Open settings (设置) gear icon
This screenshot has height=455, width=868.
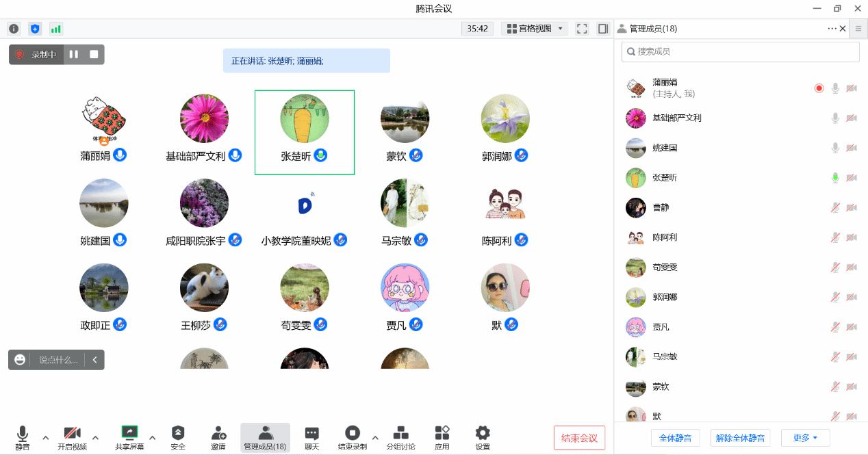[483, 433]
